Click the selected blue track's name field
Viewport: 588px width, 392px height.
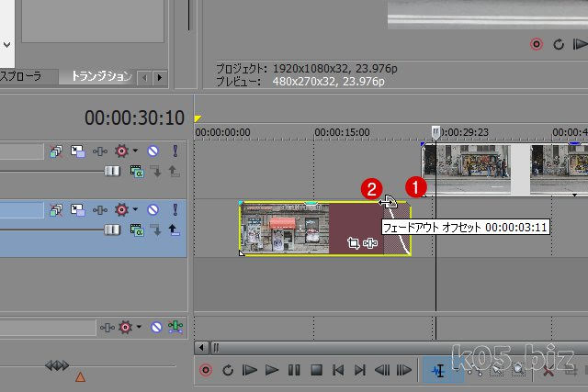pos(21,210)
